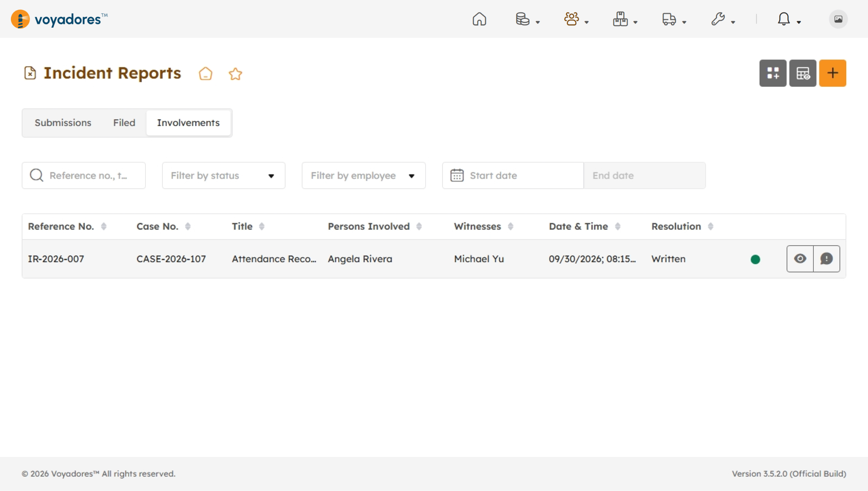Click the search magnifier icon
This screenshot has height=491, width=868.
point(37,175)
